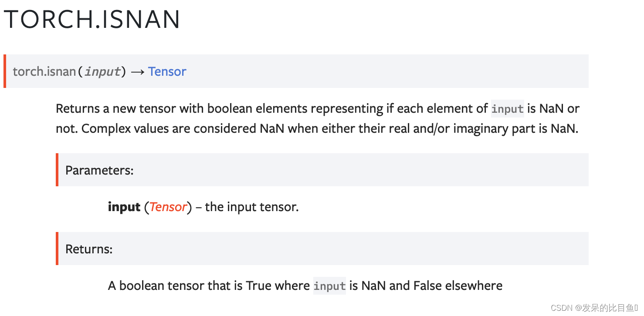Click the CSDN author watermark text

594,308
